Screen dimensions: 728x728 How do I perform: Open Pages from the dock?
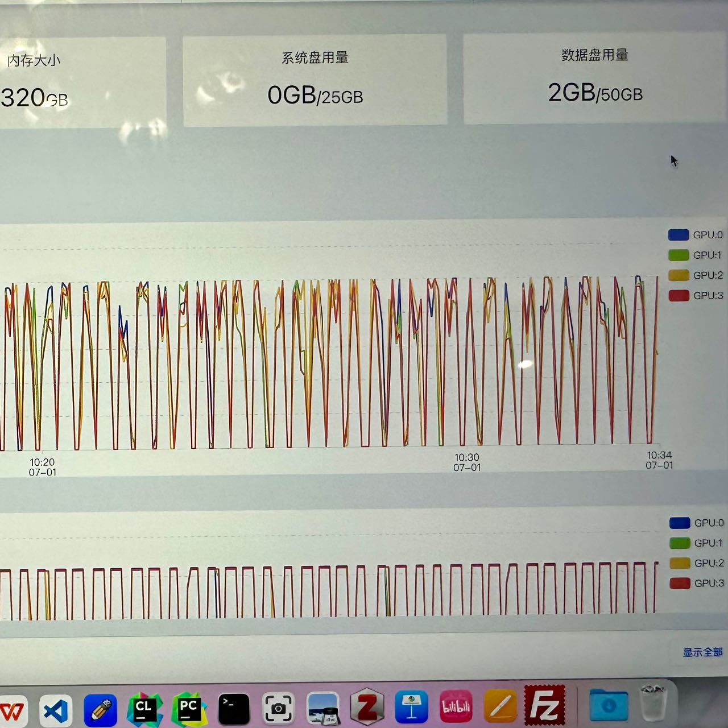500,706
